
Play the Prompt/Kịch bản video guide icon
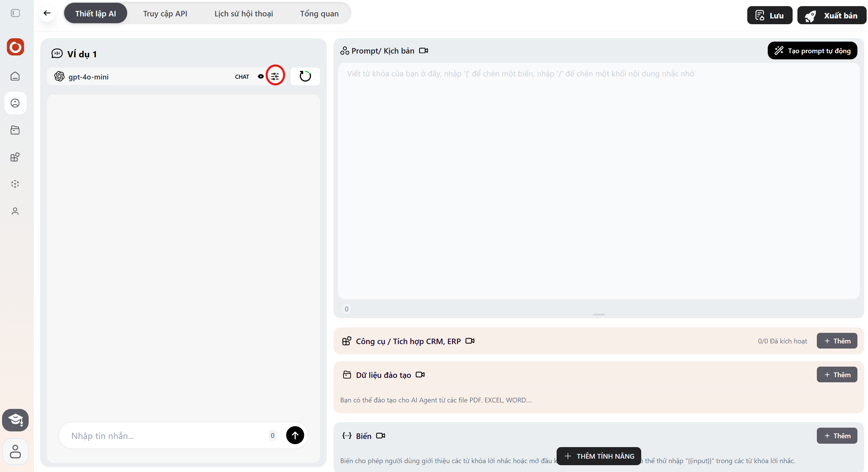click(x=423, y=51)
